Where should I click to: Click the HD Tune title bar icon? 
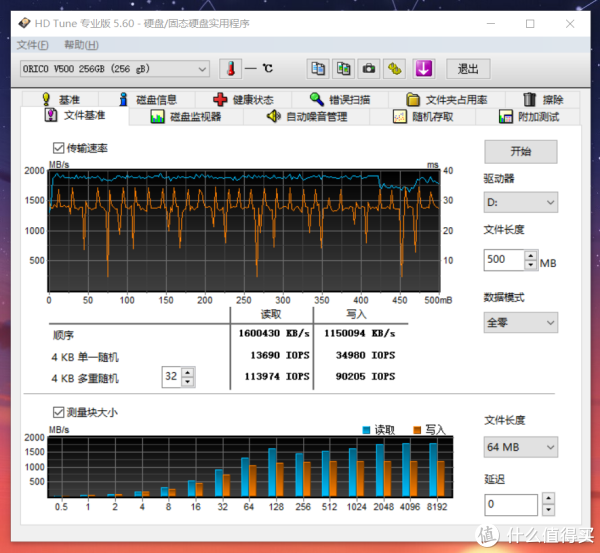click(24, 23)
